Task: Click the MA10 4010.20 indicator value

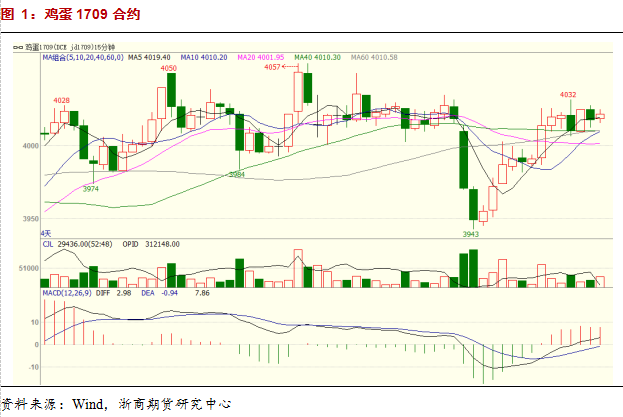Action: tap(204, 58)
